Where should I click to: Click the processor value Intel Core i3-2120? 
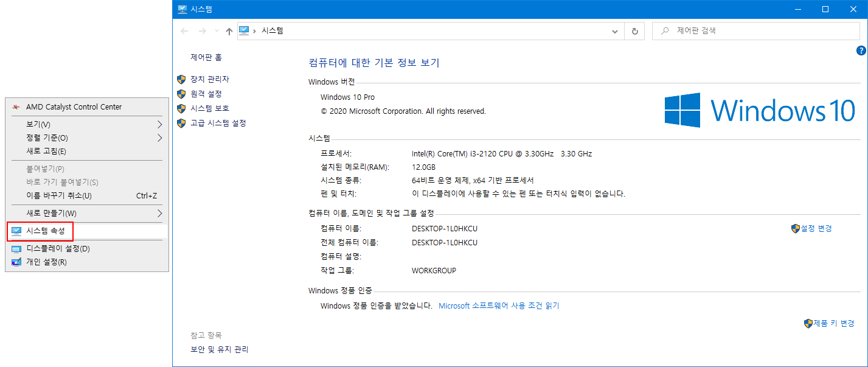click(x=502, y=154)
